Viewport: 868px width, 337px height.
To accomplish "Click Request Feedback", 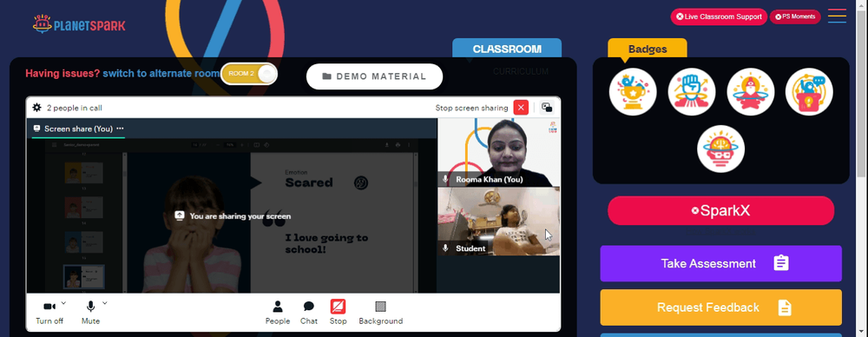I will pyautogui.click(x=720, y=307).
